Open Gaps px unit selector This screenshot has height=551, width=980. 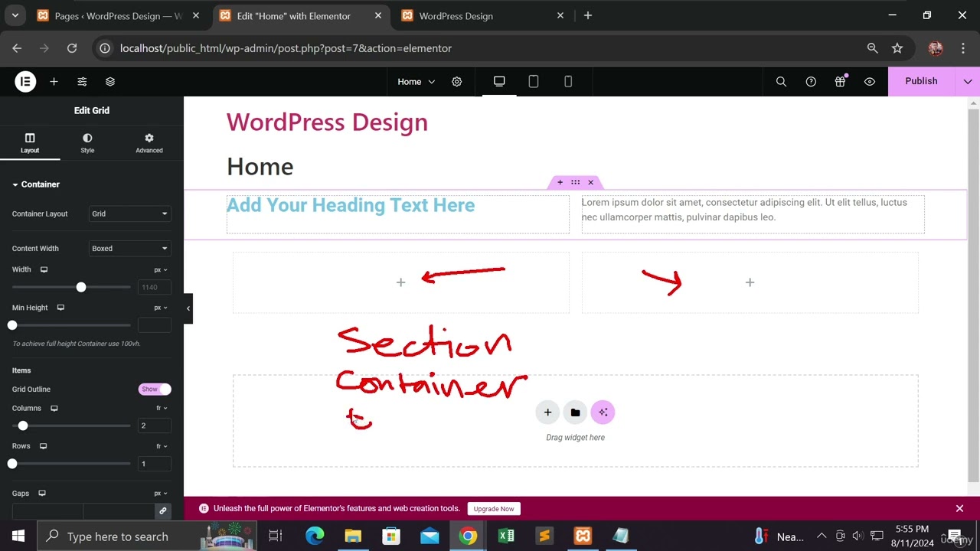[161, 494]
